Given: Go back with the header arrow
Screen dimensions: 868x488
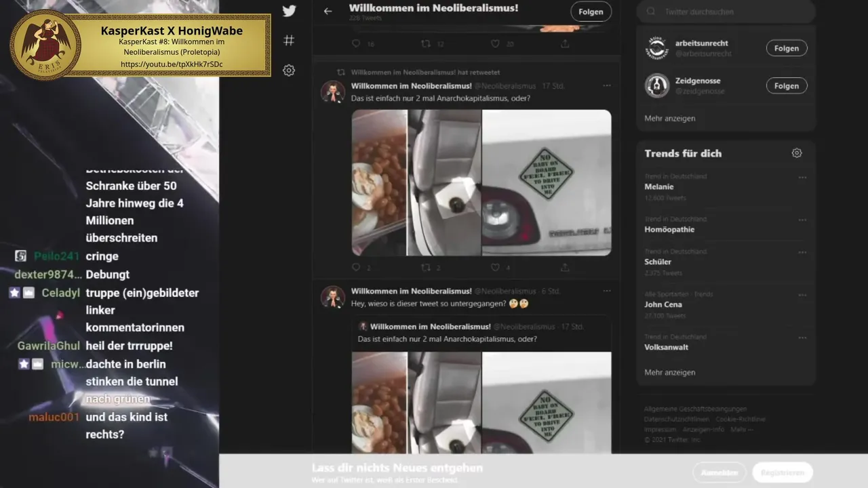Looking at the screenshot, I should pyautogui.click(x=328, y=11).
